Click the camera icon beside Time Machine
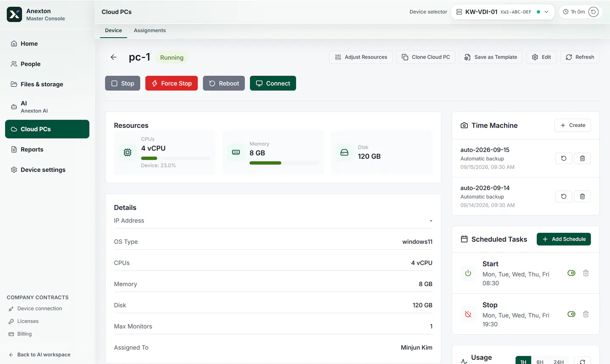This screenshot has height=364, width=610. coord(464,125)
